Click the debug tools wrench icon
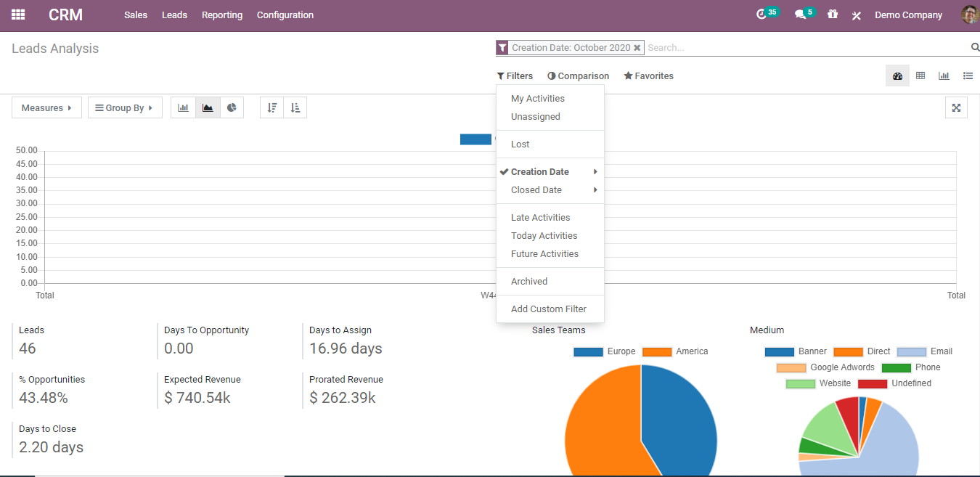 pos(857,15)
